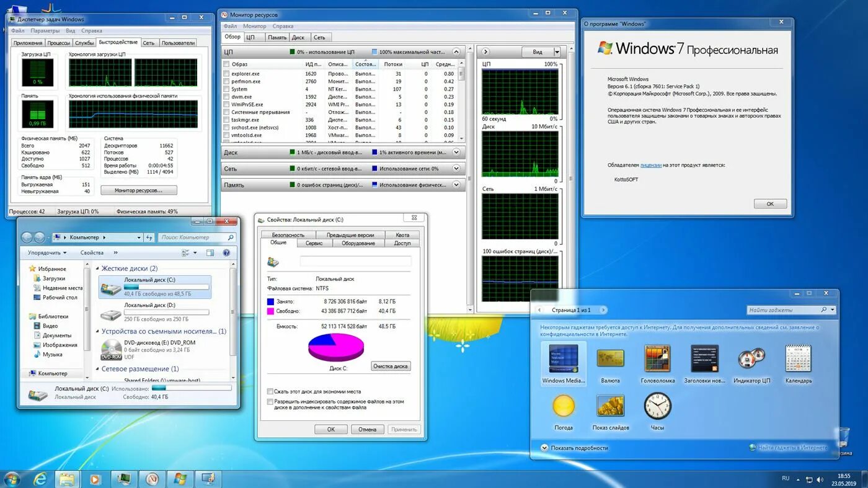Viewport: 868px width, 488px height.
Task: Select the Часы clock gadget
Action: [x=657, y=411]
